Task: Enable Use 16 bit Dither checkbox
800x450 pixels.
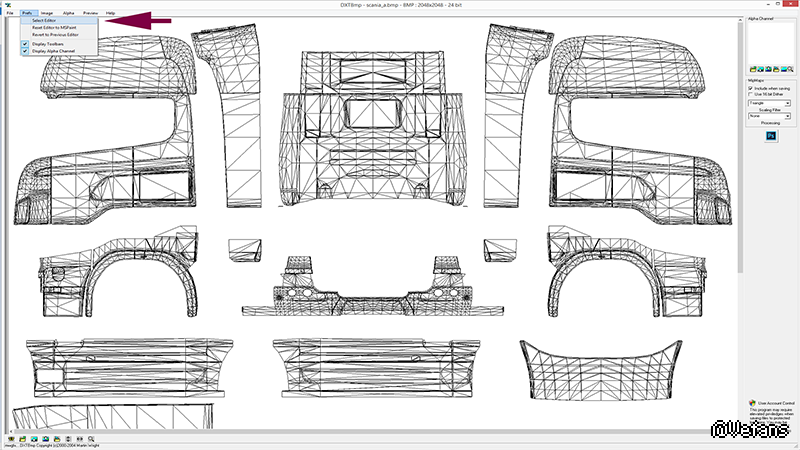Action: [x=751, y=94]
